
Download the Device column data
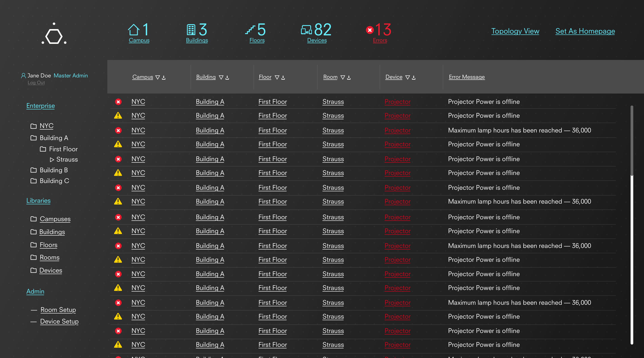click(x=414, y=78)
